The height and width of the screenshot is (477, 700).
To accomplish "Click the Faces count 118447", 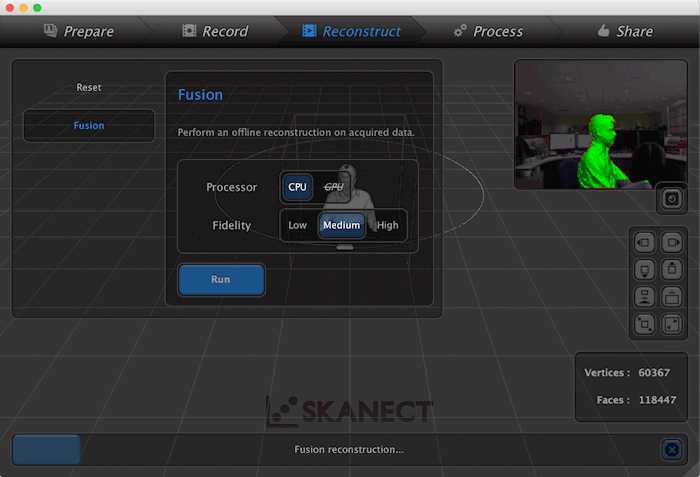I will point(658,400).
